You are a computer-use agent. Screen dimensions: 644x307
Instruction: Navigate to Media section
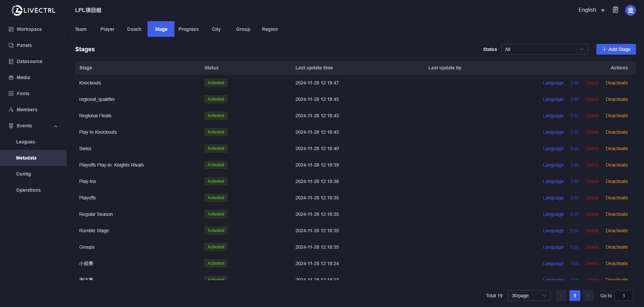(x=23, y=77)
